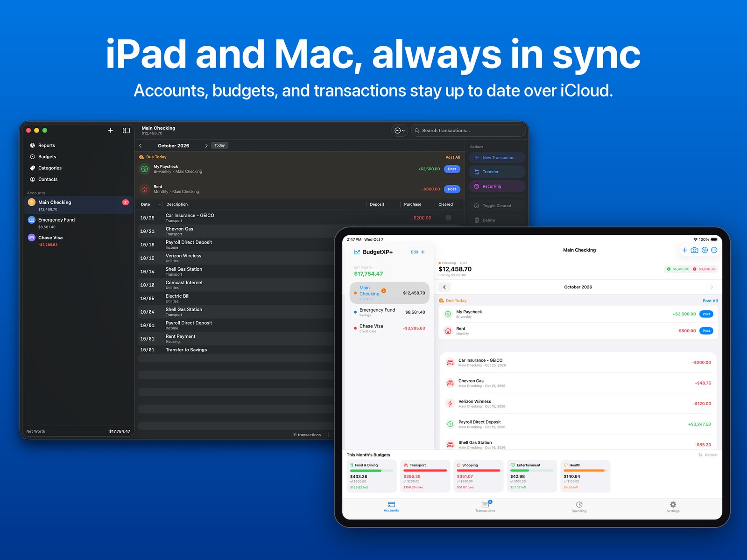
Task: Open Transport budget card
Action: point(425,476)
